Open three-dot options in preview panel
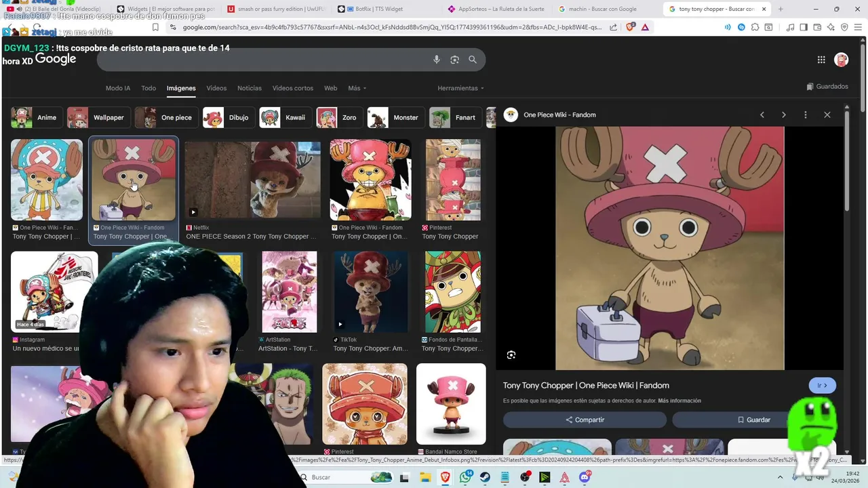Screen dimensions: 868x488 806,115
